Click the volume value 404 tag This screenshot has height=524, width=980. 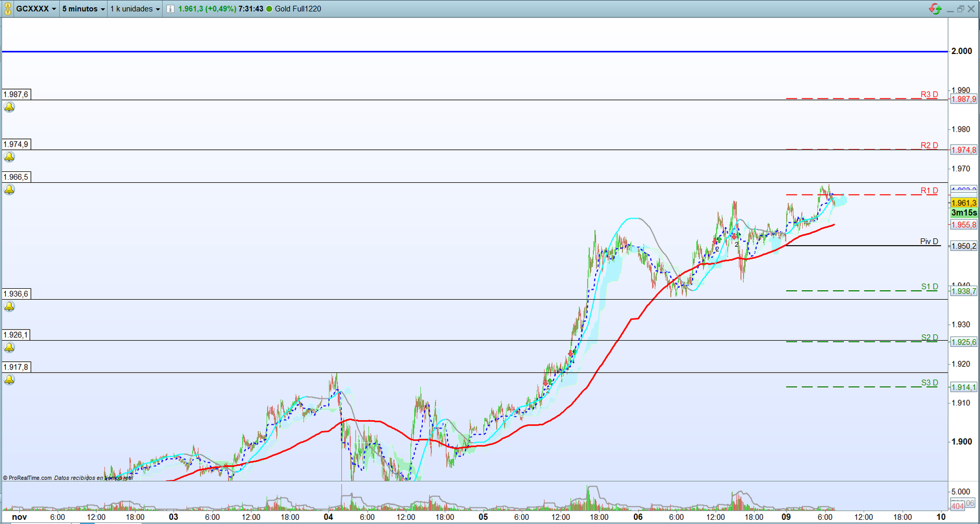click(957, 506)
